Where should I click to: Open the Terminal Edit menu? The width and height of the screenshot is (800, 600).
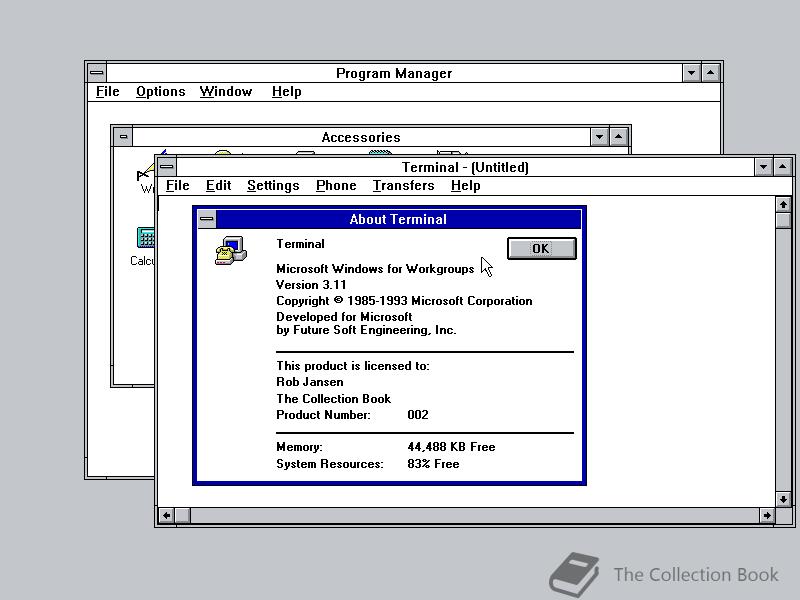coord(218,186)
